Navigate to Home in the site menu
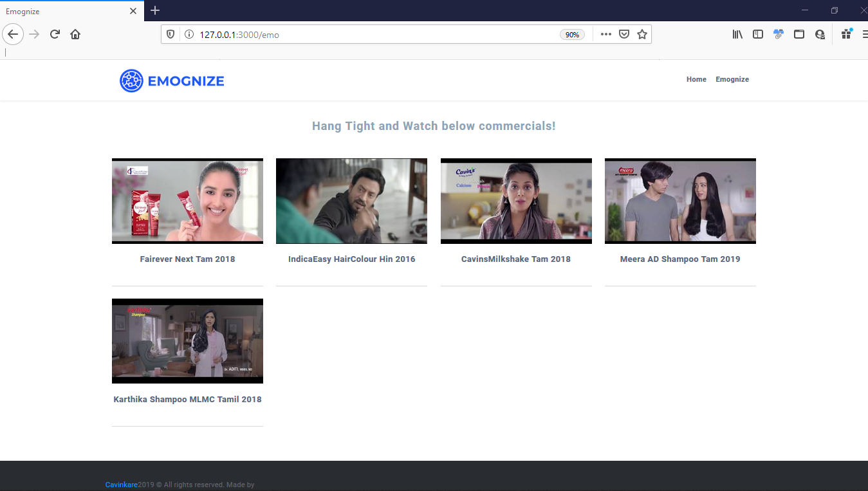This screenshot has height=491, width=868. 696,80
